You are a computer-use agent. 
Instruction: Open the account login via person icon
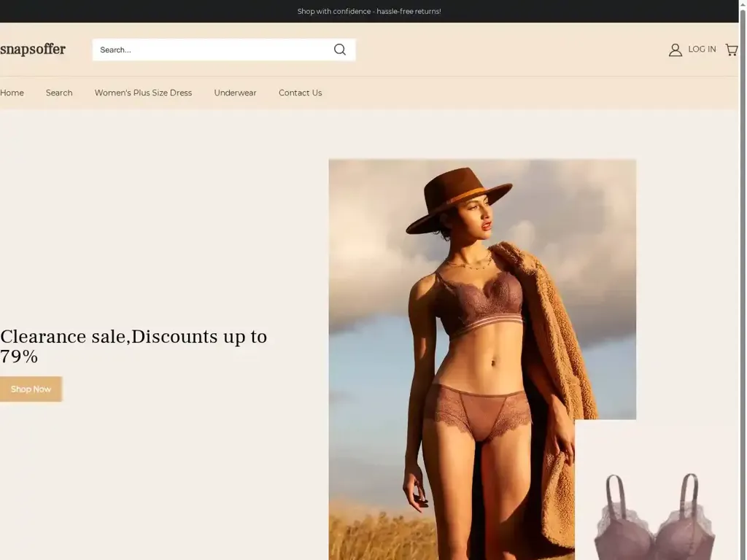click(675, 49)
